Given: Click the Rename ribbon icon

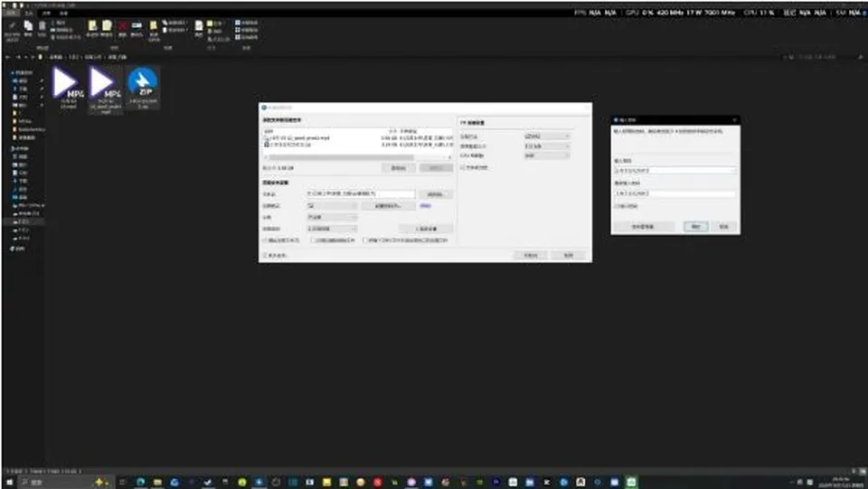Looking at the screenshot, I should [137, 29].
